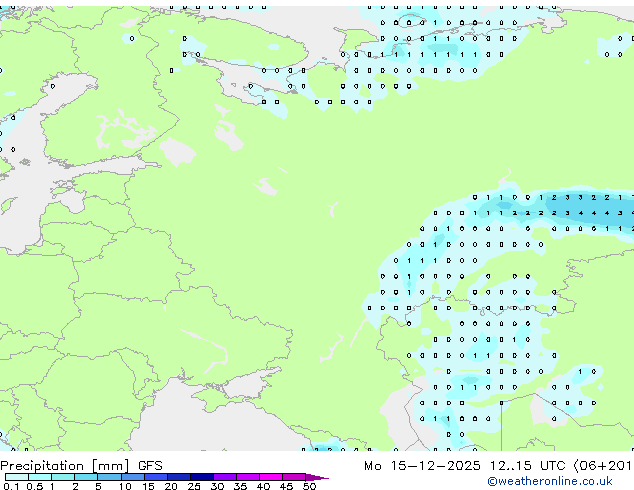
Task: Click the '20' legend scale value
Action: coord(171,486)
